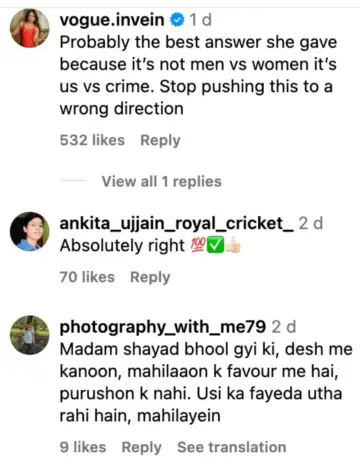This screenshot has height=472, width=360.
Task: Click the 1 d timestamp on first comment
Action: point(200,20)
